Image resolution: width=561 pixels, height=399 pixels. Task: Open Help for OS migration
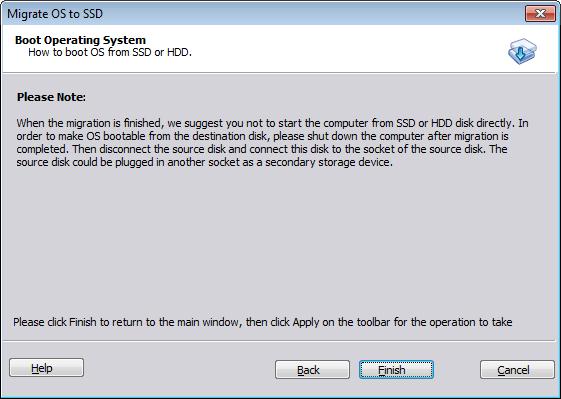click(47, 368)
